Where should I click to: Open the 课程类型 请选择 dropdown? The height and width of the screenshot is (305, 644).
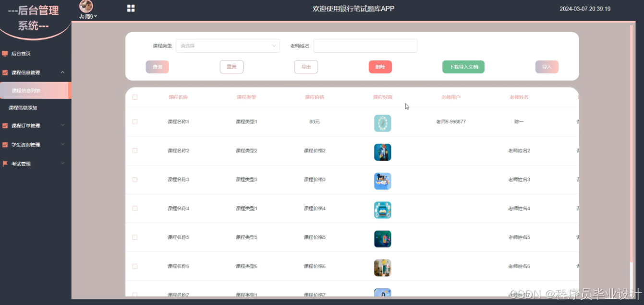(x=228, y=46)
